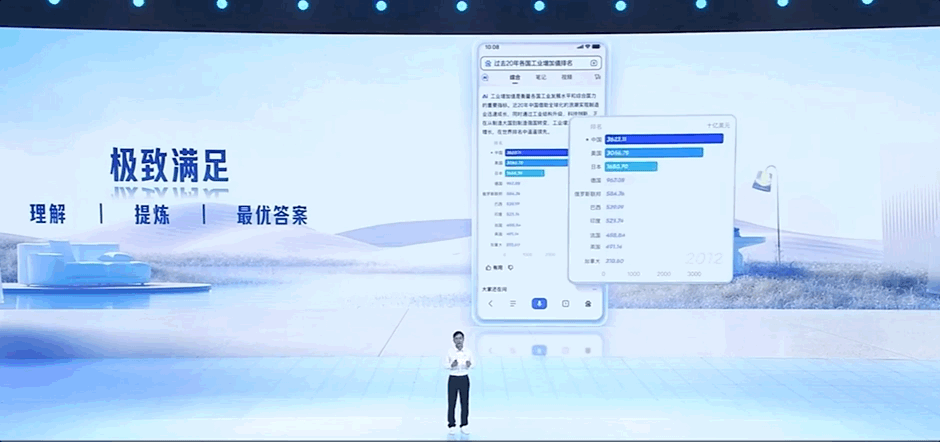Image resolution: width=940 pixels, height=442 pixels.
Task: Select the 中国 bar in enlarged chart card
Action: (664, 139)
